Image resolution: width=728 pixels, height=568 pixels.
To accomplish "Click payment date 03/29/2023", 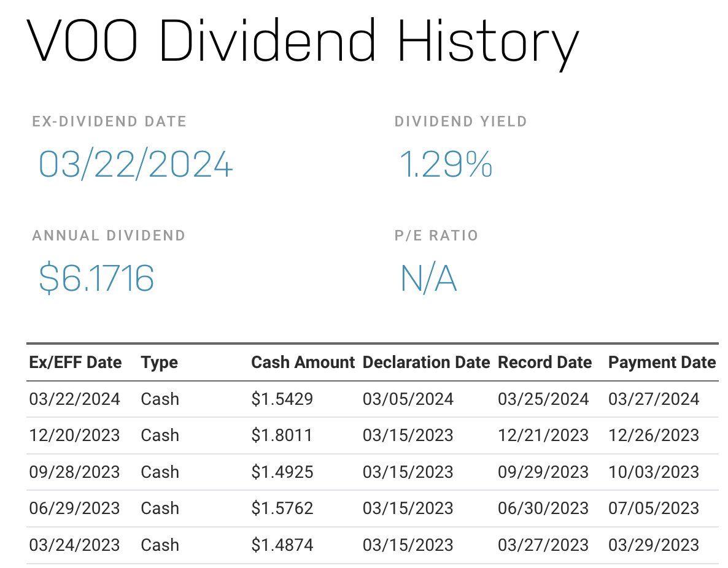I will (x=654, y=545).
